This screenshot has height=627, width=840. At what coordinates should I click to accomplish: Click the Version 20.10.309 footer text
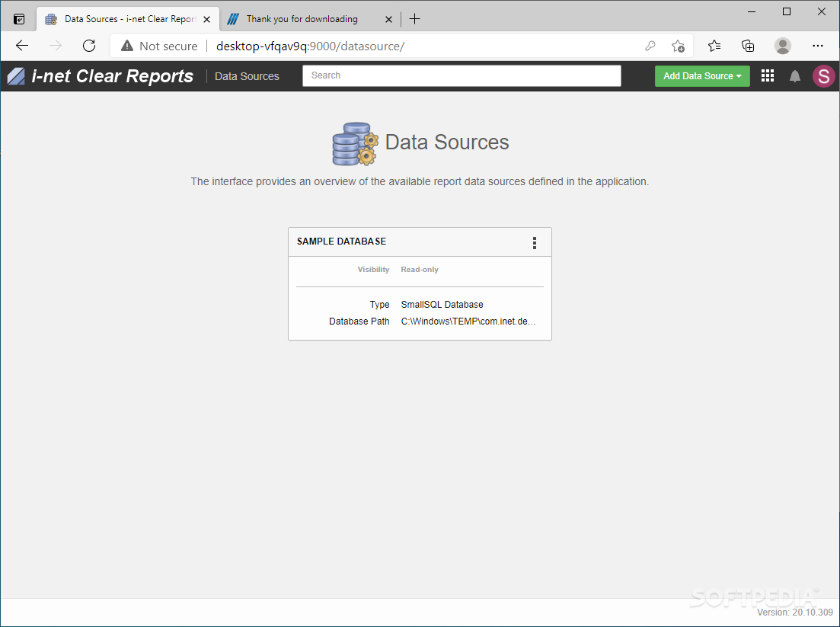click(795, 612)
